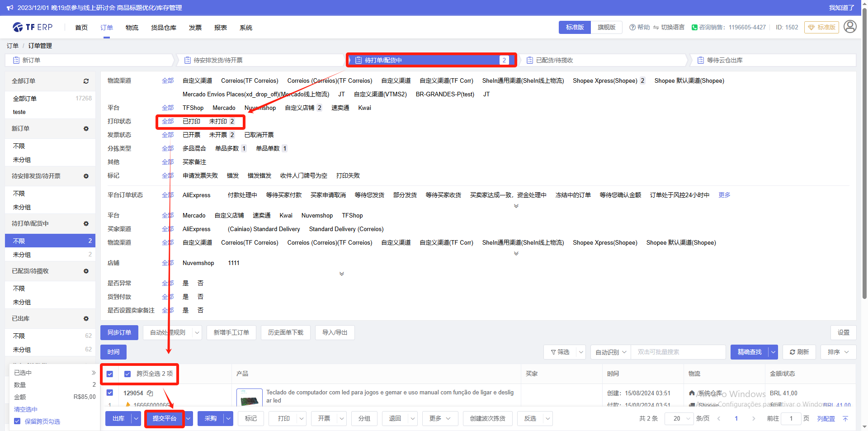Switch to 旗舰版 edition toggle

point(607,27)
